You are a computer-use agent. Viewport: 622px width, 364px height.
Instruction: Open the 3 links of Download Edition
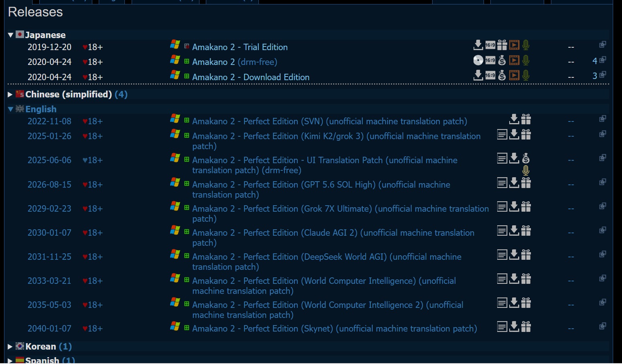pos(599,75)
